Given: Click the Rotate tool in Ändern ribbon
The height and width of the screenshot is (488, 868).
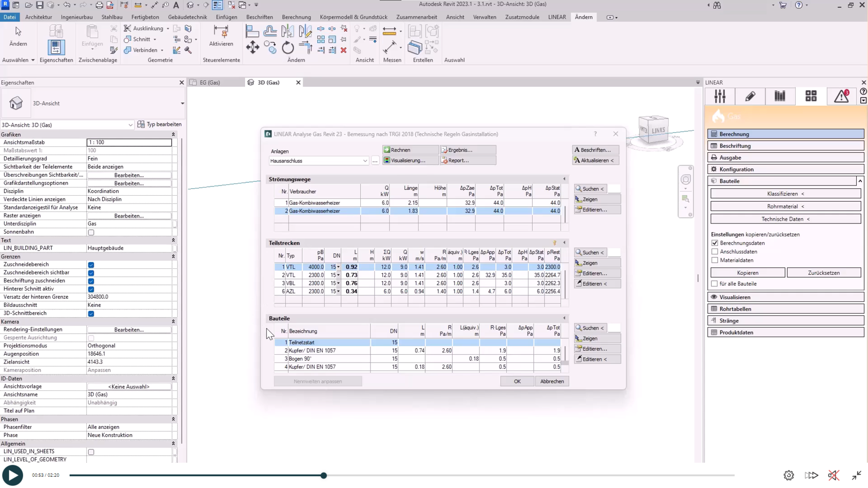Looking at the screenshot, I should [288, 48].
